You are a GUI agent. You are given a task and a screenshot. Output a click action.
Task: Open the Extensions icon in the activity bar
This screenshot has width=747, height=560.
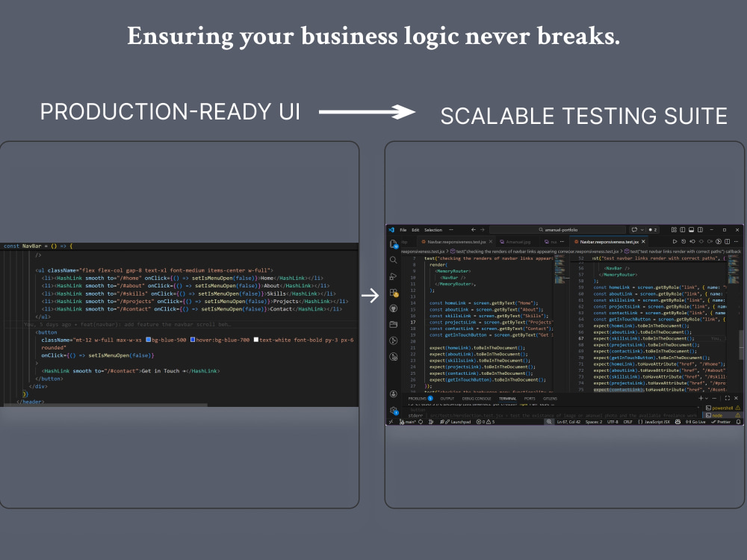click(x=394, y=293)
